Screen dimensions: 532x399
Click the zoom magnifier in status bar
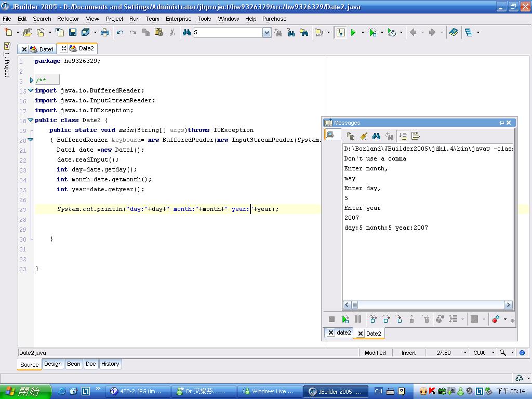coord(503,353)
